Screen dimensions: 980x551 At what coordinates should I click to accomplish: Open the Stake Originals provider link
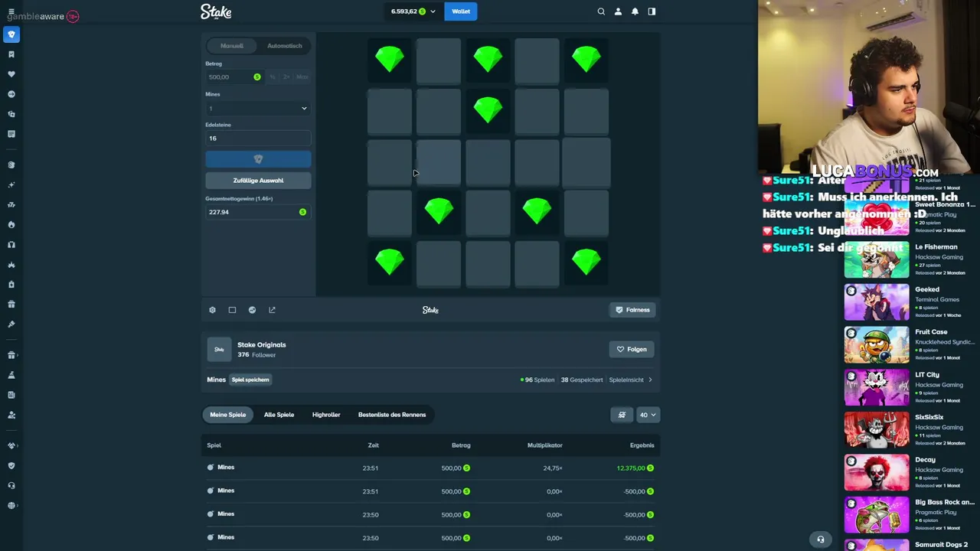point(261,344)
